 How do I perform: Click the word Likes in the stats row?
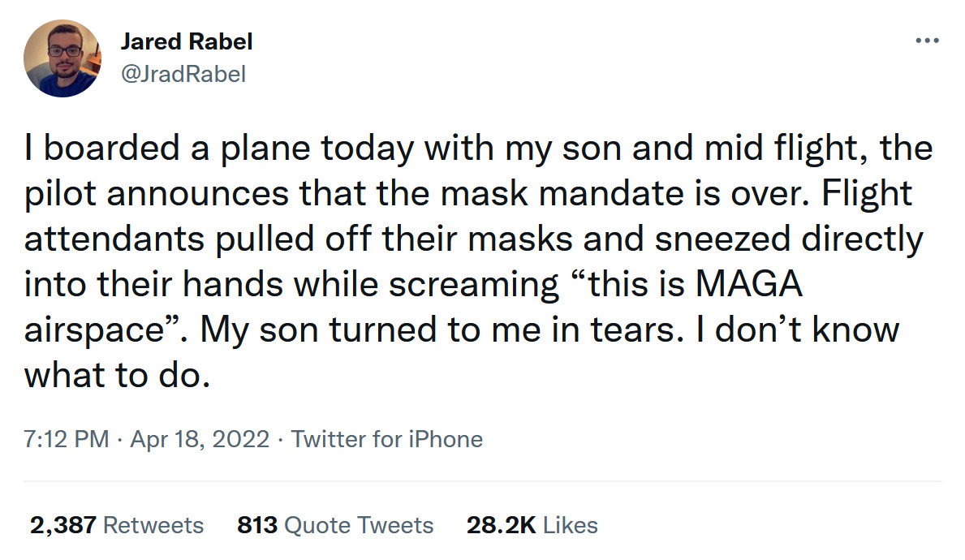click(x=570, y=525)
